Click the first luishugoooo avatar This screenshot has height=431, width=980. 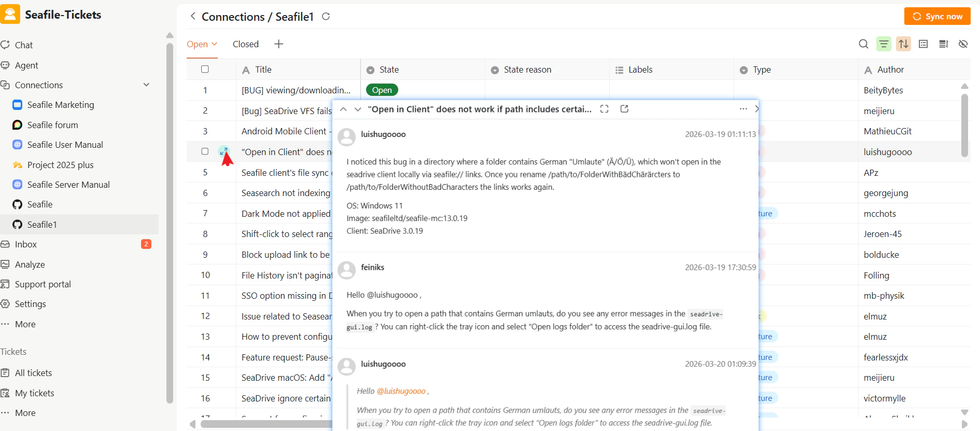click(x=346, y=137)
